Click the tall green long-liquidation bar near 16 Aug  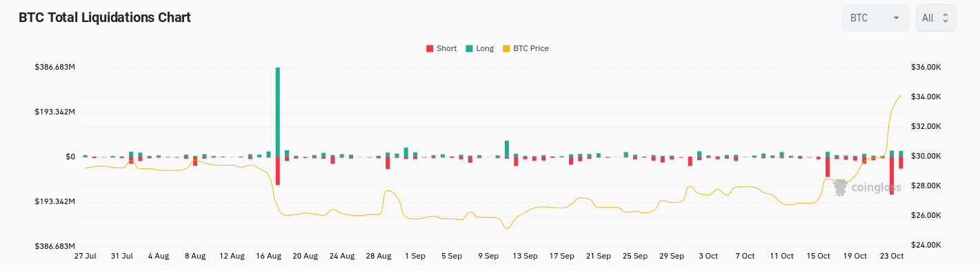click(277, 112)
